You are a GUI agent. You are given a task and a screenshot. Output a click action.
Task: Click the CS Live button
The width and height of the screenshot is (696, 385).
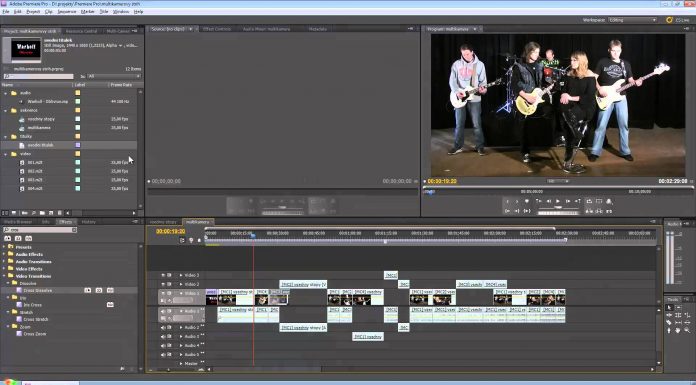pyautogui.click(x=678, y=20)
